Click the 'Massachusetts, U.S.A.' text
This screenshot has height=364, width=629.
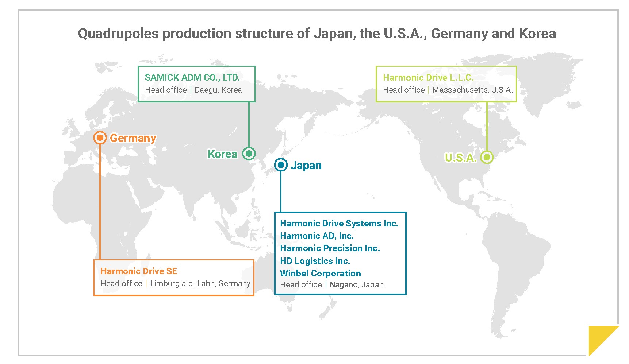(473, 90)
